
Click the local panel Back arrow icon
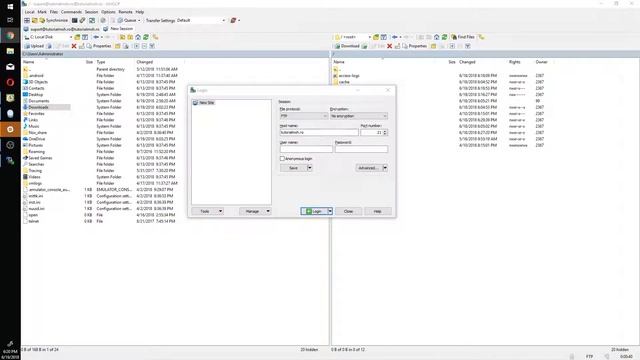[x=96, y=37]
